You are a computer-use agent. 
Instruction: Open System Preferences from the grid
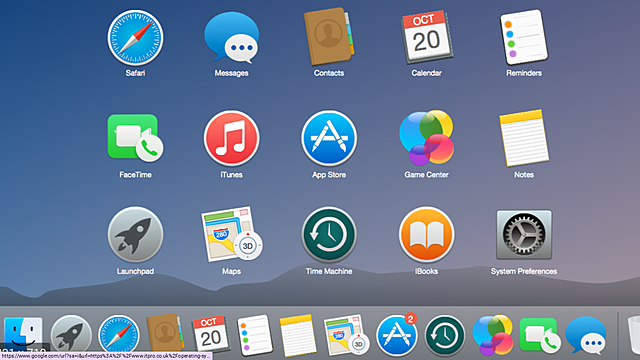(x=524, y=235)
